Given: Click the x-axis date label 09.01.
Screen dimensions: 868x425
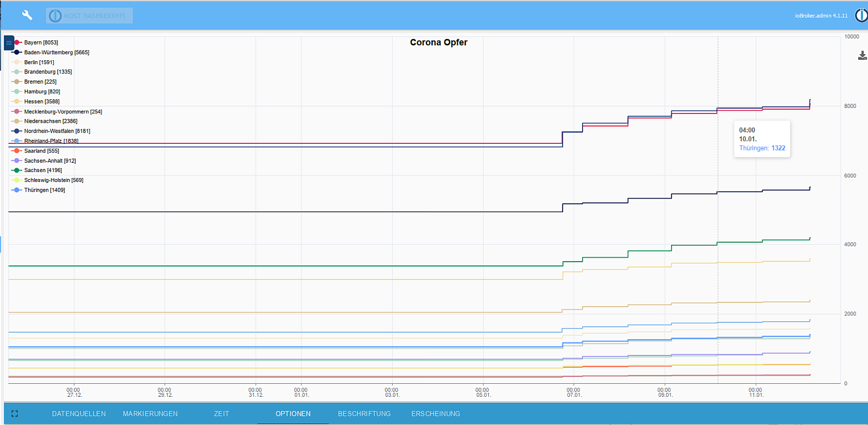Looking at the screenshot, I should click(x=666, y=395).
